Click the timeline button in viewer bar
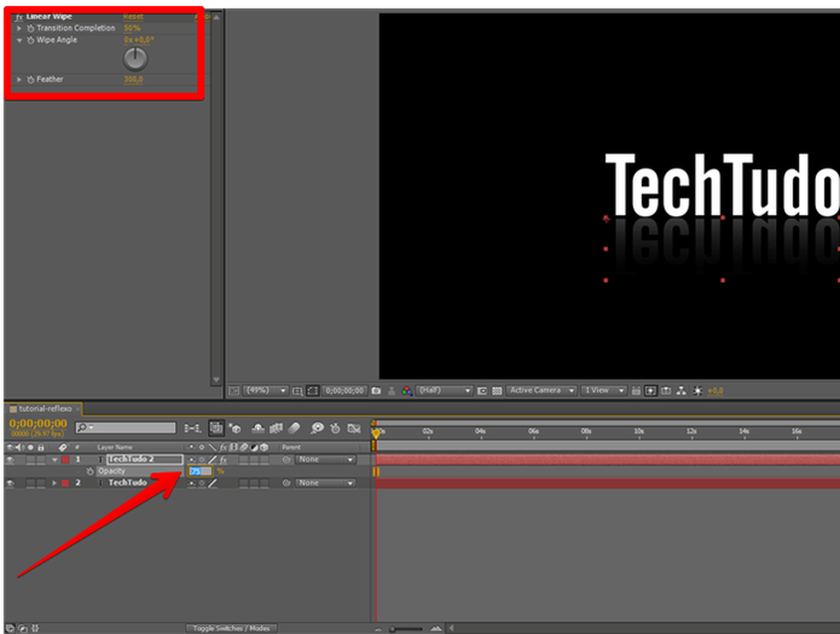The height and width of the screenshot is (634, 840). coord(666,391)
